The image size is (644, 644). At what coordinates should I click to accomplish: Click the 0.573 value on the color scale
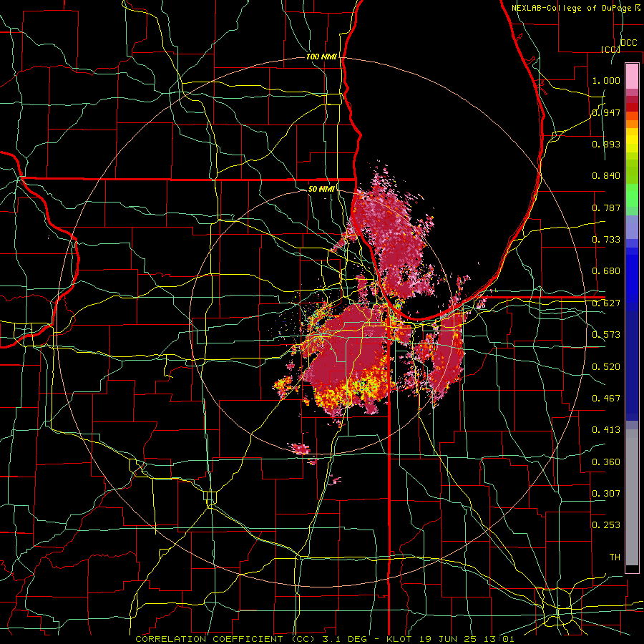click(x=606, y=335)
